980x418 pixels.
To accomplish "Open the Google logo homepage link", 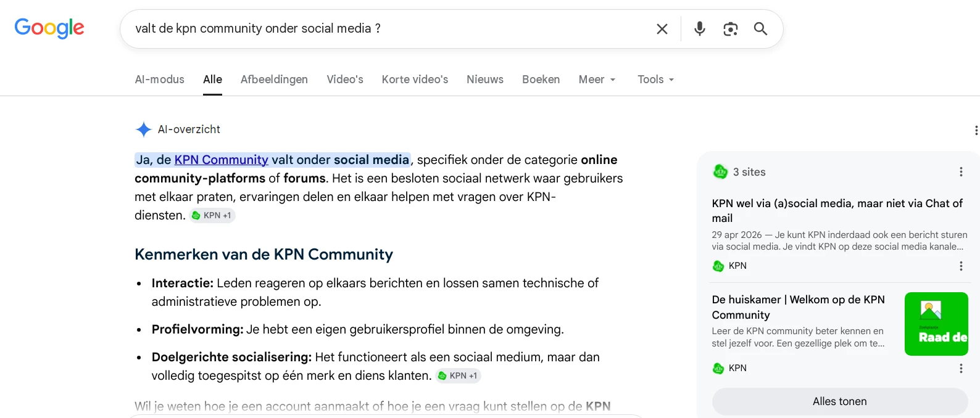I will [49, 28].
